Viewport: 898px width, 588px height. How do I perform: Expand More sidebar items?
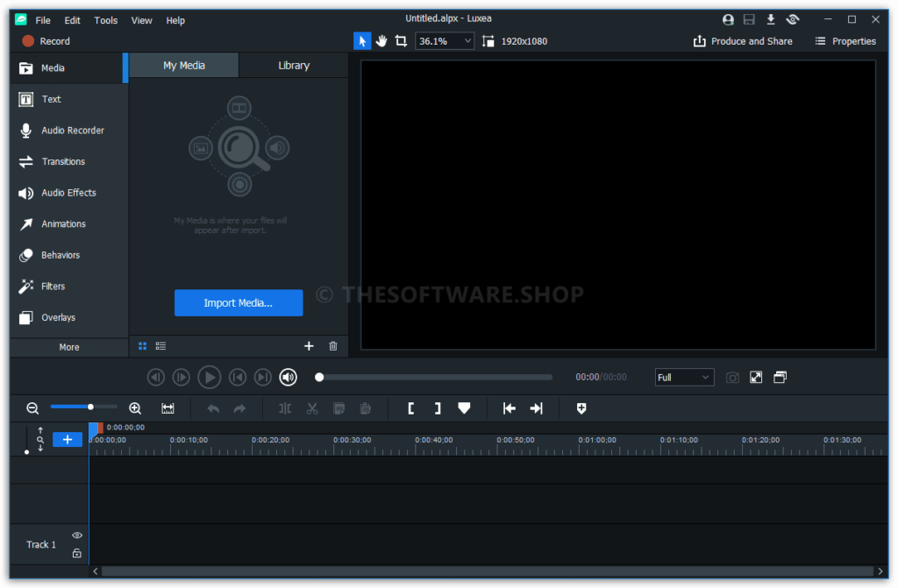tap(68, 347)
